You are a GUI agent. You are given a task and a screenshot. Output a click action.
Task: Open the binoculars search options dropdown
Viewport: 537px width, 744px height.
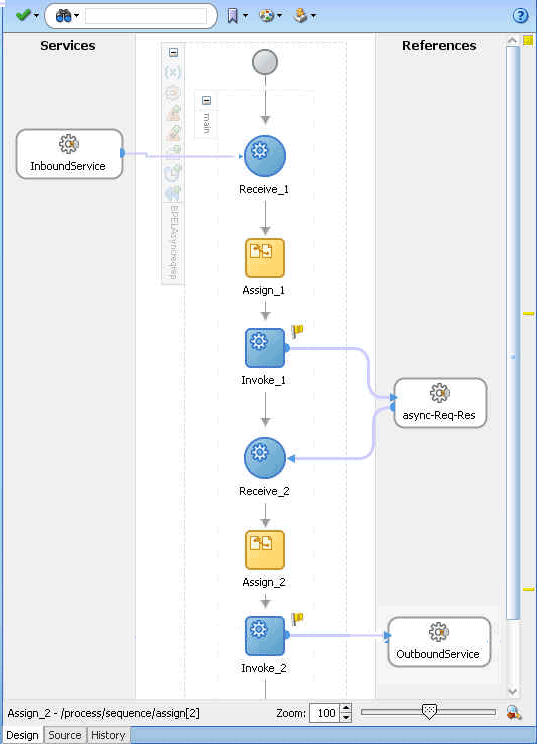(76, 16)
